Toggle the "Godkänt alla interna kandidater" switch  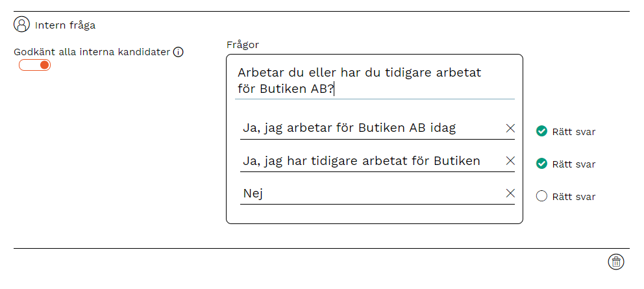point(35,65)
